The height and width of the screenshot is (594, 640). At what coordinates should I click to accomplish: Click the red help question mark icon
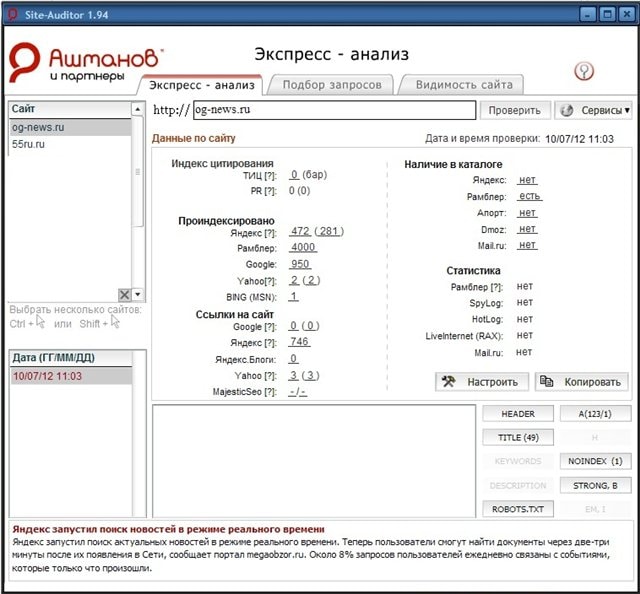coord(584,71)
